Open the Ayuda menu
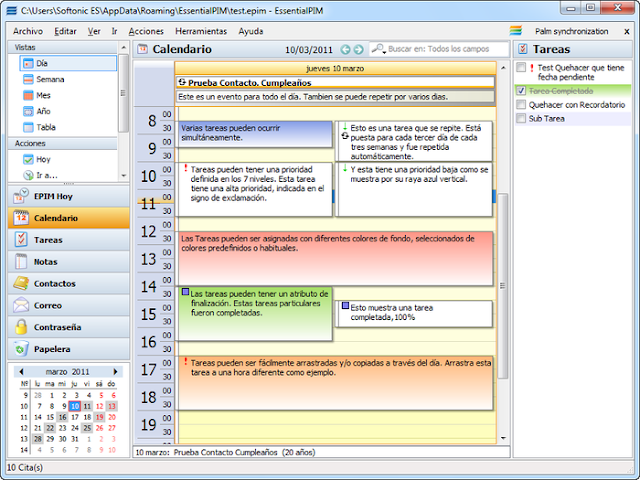The height and width of the screenshot is (480, 640). [251, 31]
